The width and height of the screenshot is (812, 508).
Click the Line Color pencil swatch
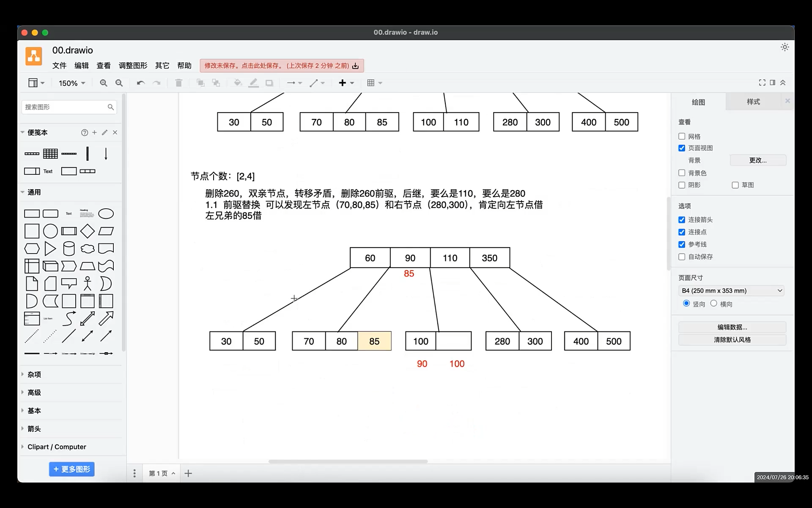[x=253, y=83]
